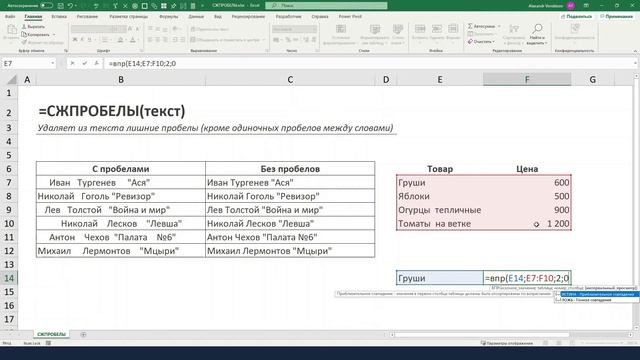Click Display Settings (Параметры отображения) in status bar
This screenshot has height=360, width=640.
click(507, 343)
